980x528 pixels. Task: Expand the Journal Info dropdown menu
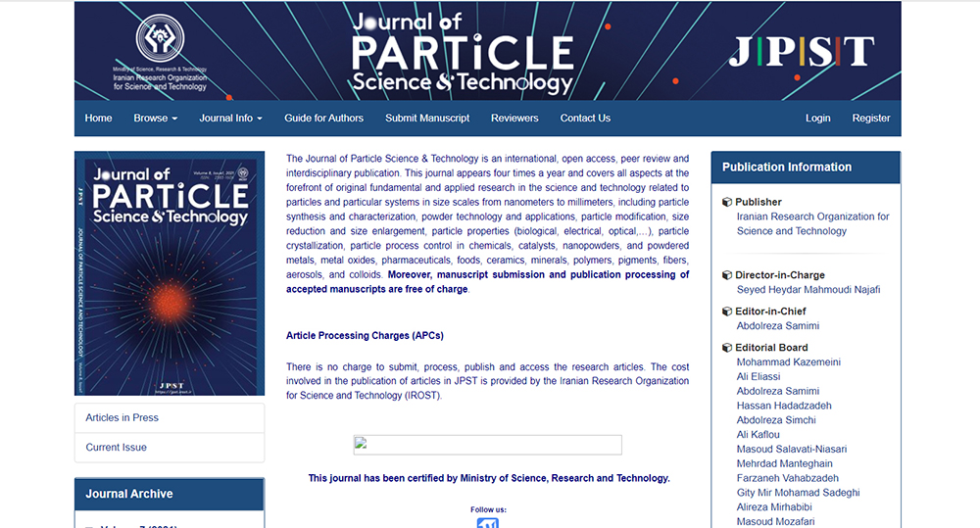click(230, 119)
